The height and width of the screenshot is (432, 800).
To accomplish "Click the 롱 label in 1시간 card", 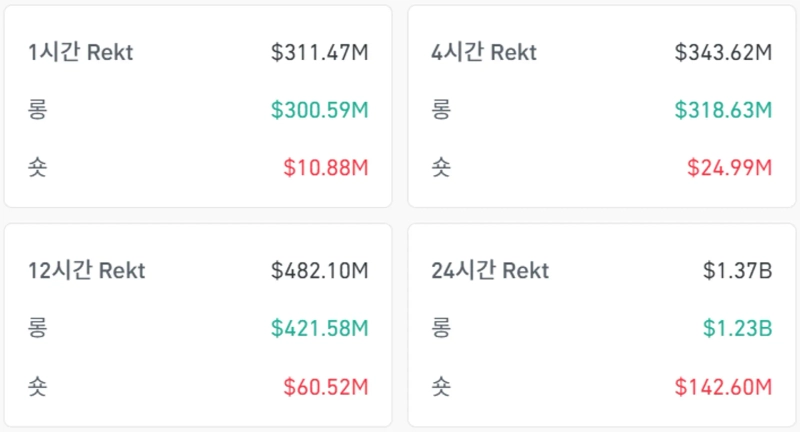I will click(38, 110).
